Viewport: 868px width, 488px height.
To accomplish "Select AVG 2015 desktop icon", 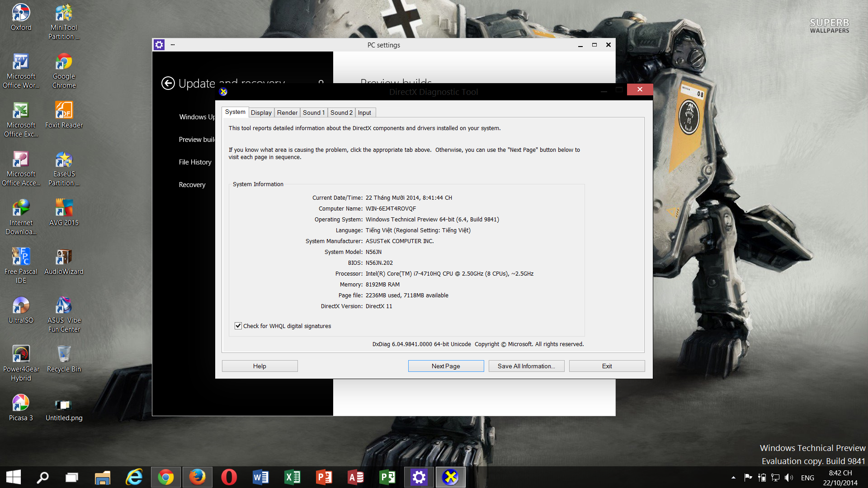I will click(x=64, y=212).
